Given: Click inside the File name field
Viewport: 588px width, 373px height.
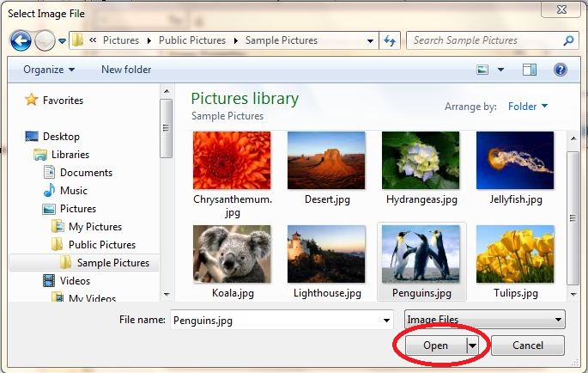Looking at the screenshot, I should point(275,320).
